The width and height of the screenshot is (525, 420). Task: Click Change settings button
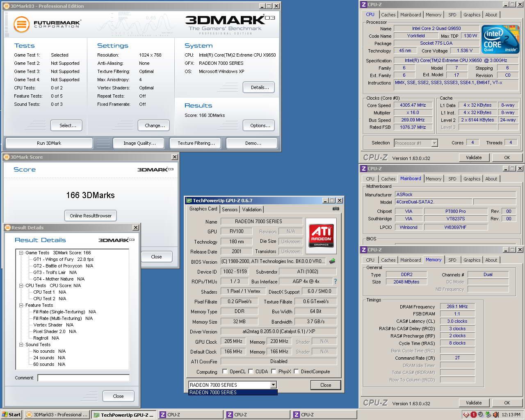[155, 126]
